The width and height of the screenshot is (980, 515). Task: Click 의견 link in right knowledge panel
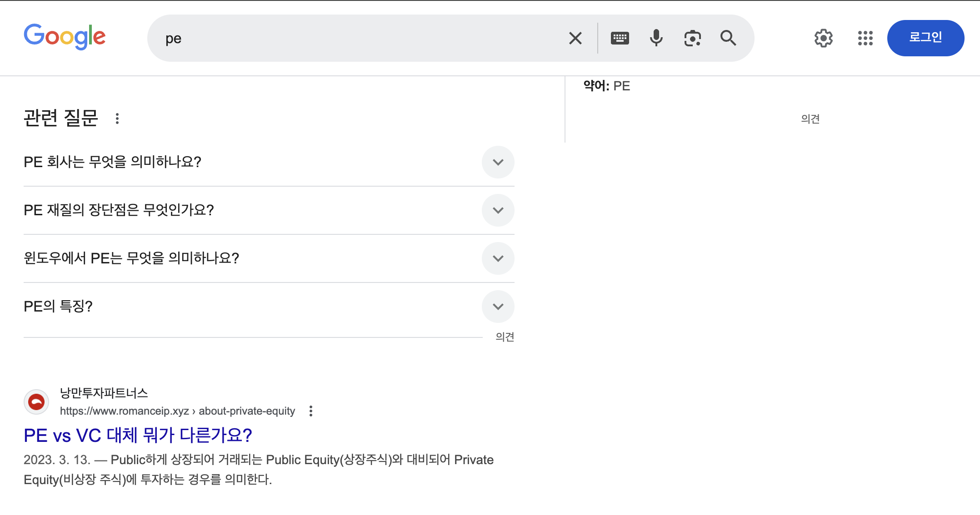tap(810, 119)
